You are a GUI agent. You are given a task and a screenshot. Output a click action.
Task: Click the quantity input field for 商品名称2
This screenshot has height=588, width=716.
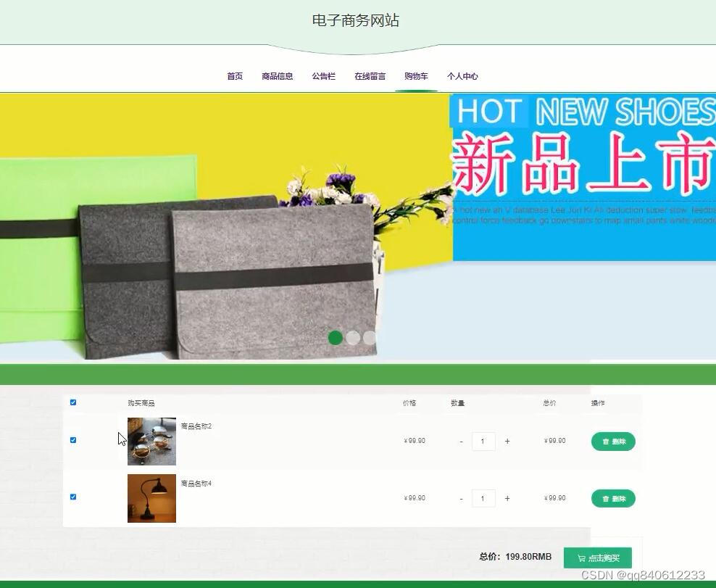point(483,441)
